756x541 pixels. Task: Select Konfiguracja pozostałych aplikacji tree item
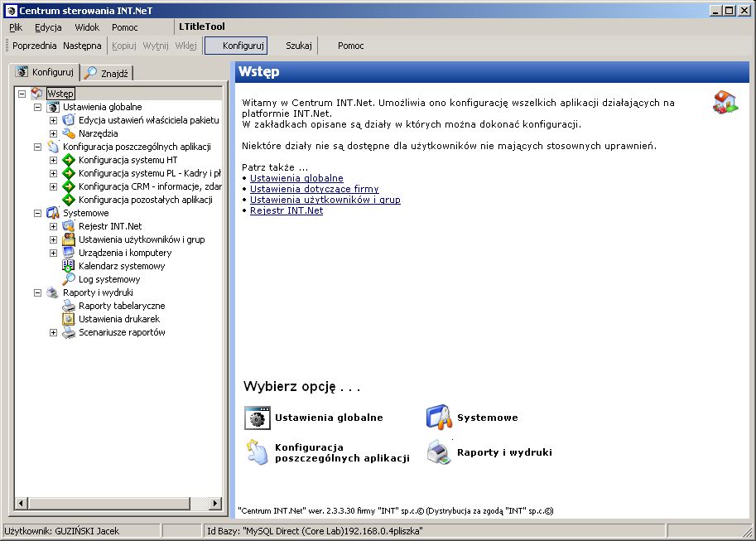tap(146, 200)
